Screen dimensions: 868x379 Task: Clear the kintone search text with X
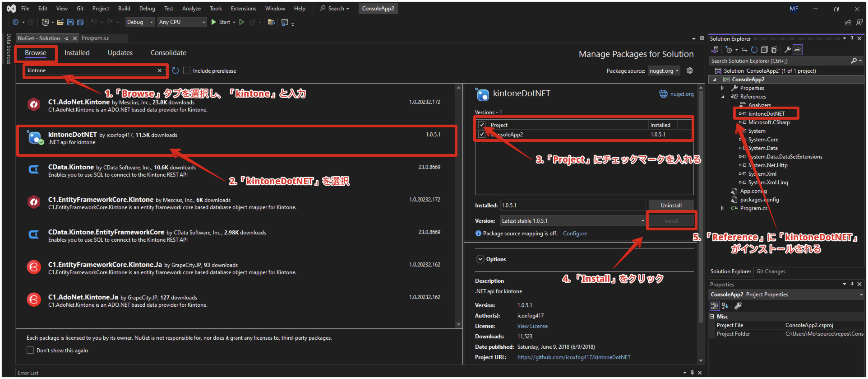pyautogui.click(x=159, y=70)
